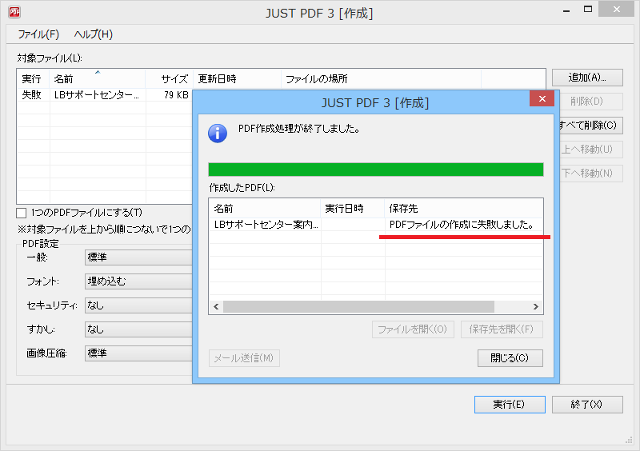
Task: Click the 名前 column header in created PDF list
Action: pyautogui.click(x=265, y=209)
